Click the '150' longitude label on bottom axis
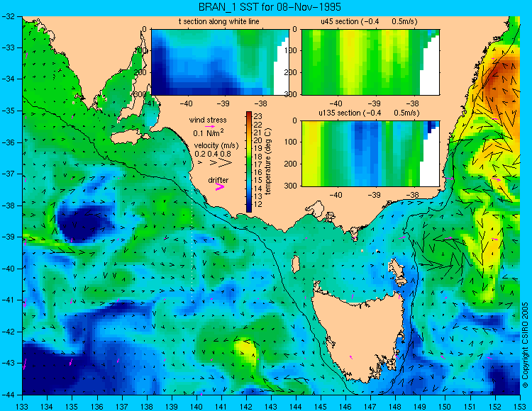 tap(445, 407)
